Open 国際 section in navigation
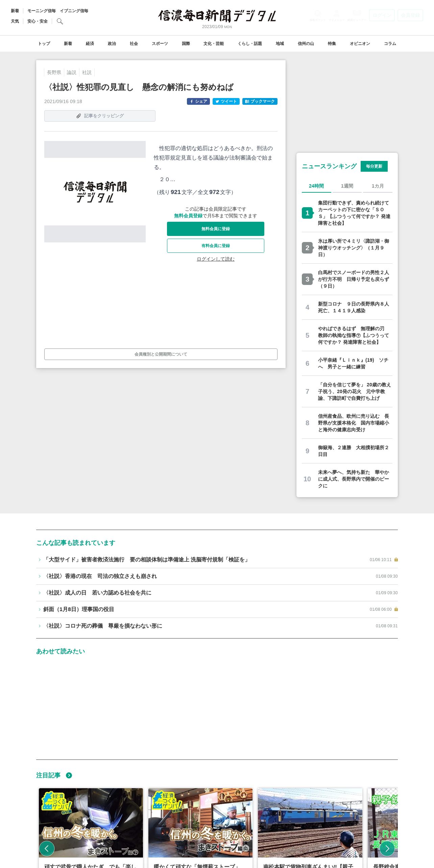The image size is (434, 868). pyautogui.click(x=186, y=44)
